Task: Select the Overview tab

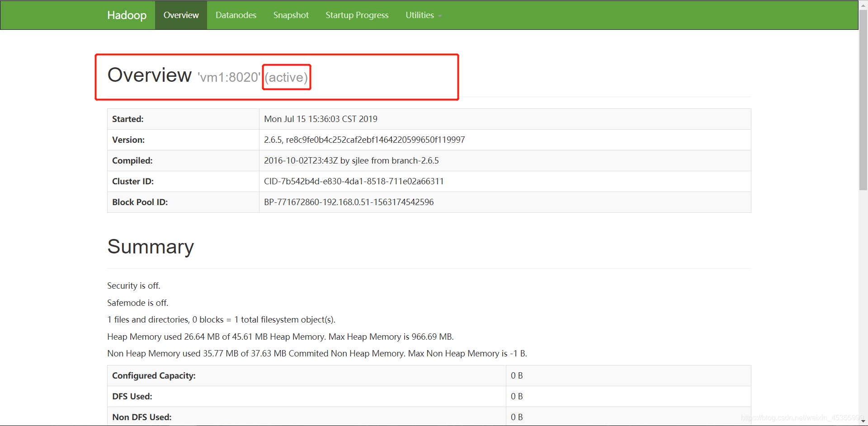Action: tap(181, 15)
